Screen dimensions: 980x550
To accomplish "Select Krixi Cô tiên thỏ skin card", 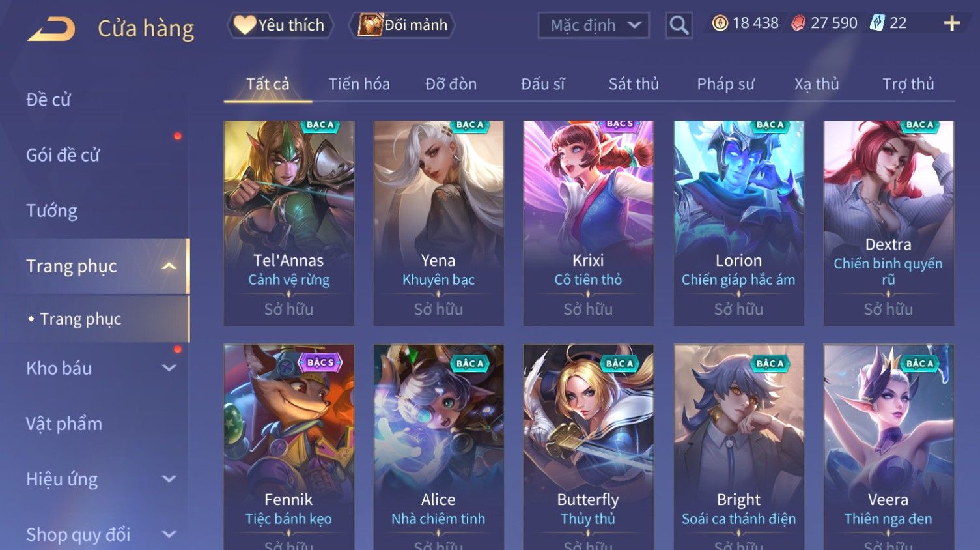I will (x=588, y=223).
